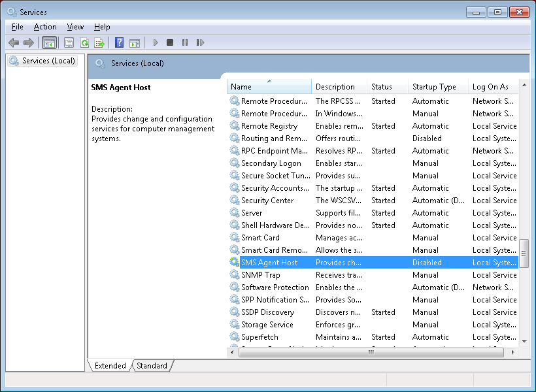536x392 pixels.
Task: Click the vertical scrollbar down arrow
Action: [x=524, y=340]
